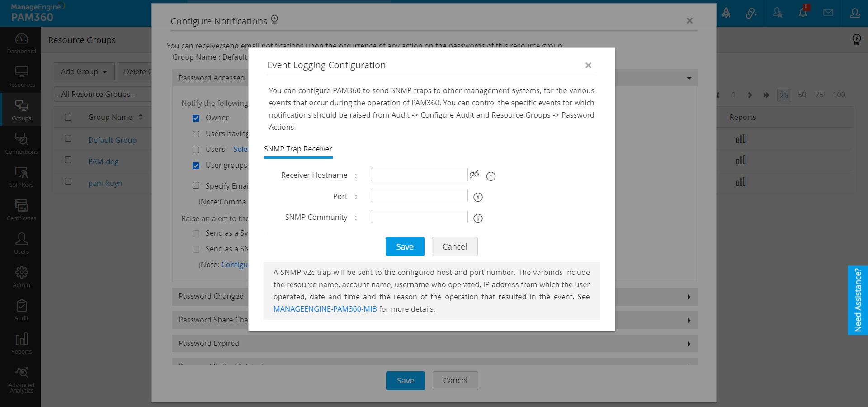Image resolution: width=868 pixels, height=407 pixels.
Task: Save the Event Logging Configuration
Action: pos(405,246)
